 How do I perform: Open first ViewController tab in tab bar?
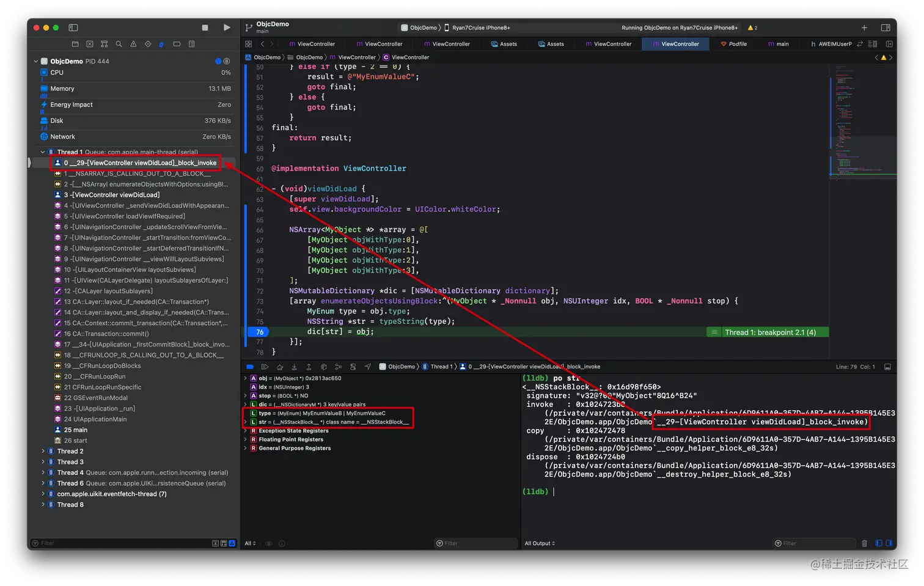pyautogui.click(x=312, y=44)
